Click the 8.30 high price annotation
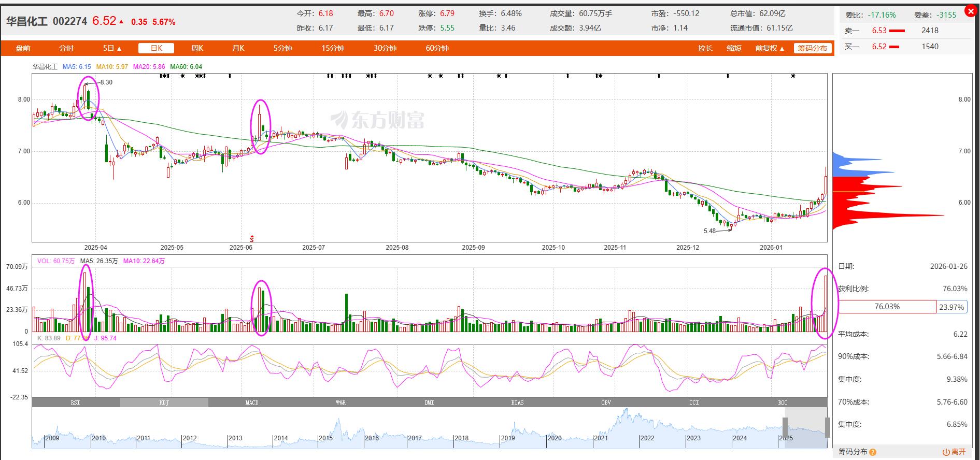This screenshot has width=980, height=460. [106, 82]
